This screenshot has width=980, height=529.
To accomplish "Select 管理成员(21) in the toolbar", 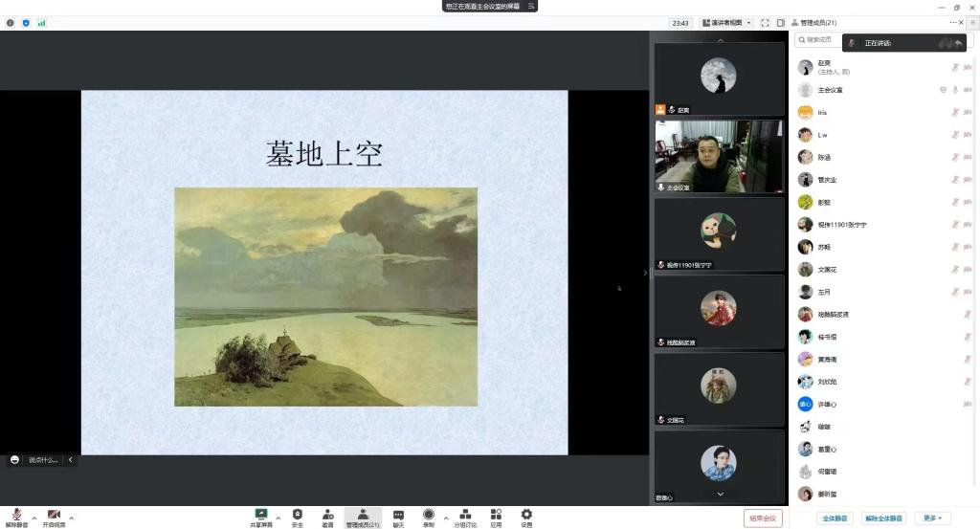I will tap(363, 517).
